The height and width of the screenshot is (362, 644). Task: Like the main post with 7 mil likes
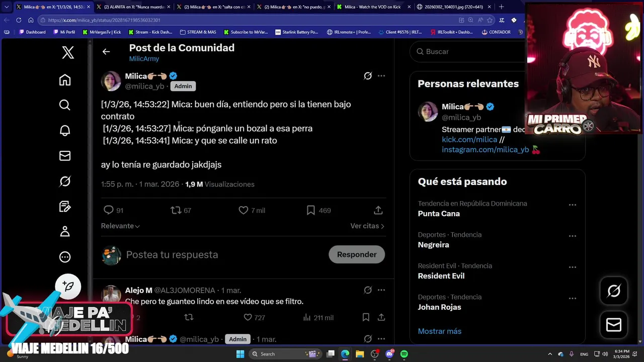pos(244,210)
